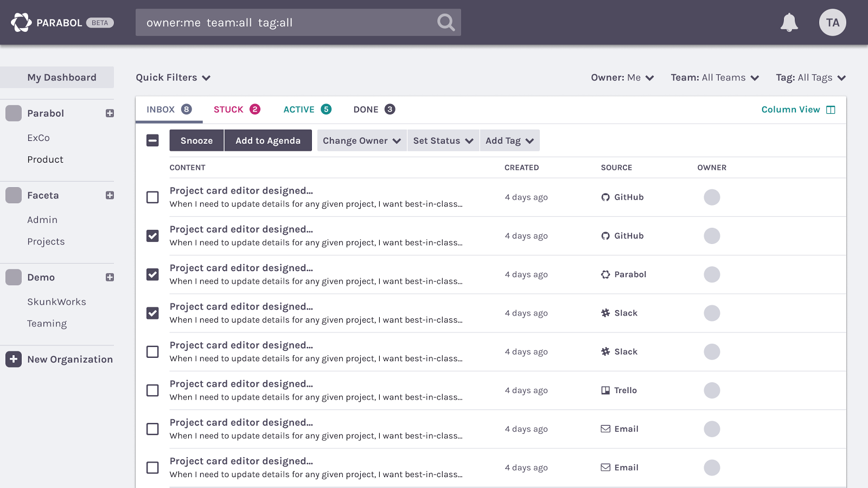868x488 pixels.
Task: Open the Add Tag dropdown
Action: tap(509, 140)
